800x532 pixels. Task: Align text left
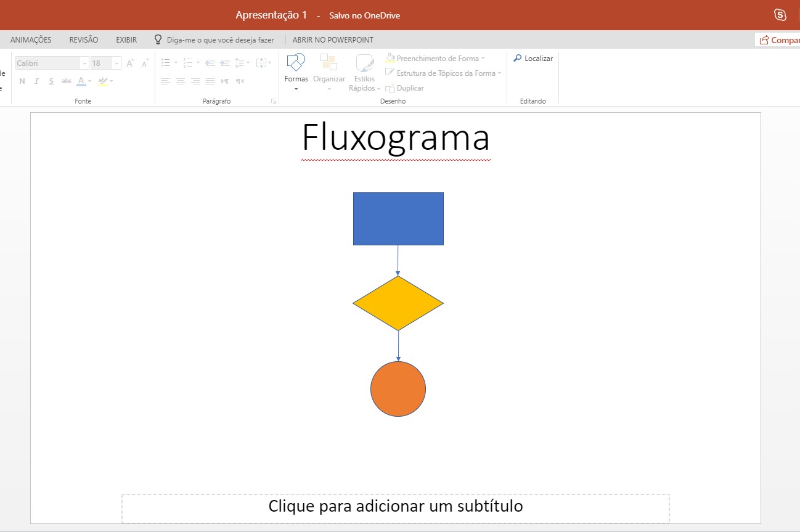(165, 81)
